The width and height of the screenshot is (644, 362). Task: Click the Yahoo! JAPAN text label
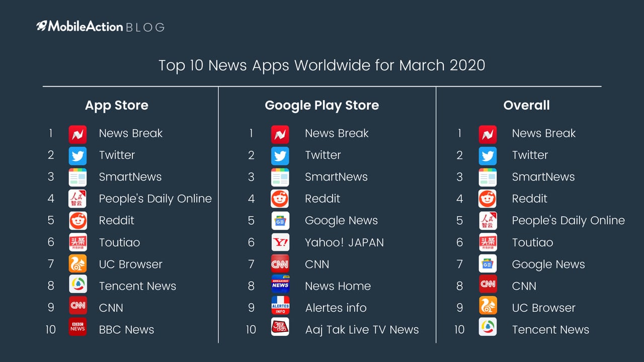[x=345, y=242]
